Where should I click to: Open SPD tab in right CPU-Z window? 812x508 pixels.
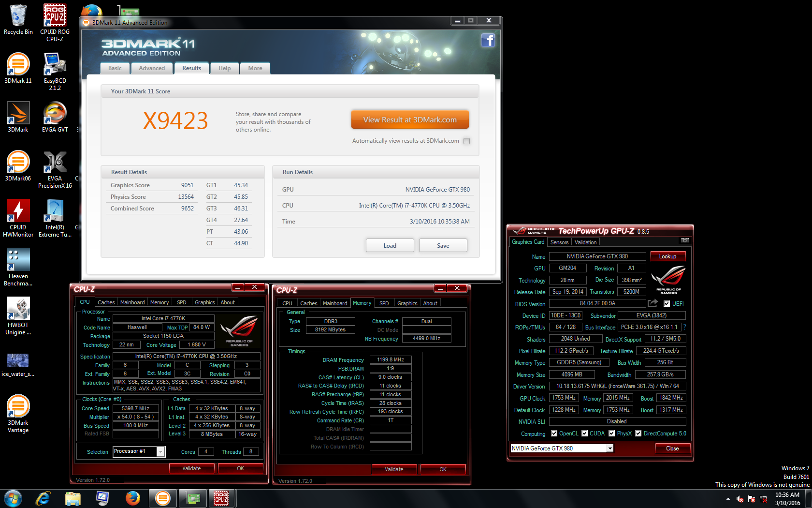pyautogui.click(x=384, y=303)
